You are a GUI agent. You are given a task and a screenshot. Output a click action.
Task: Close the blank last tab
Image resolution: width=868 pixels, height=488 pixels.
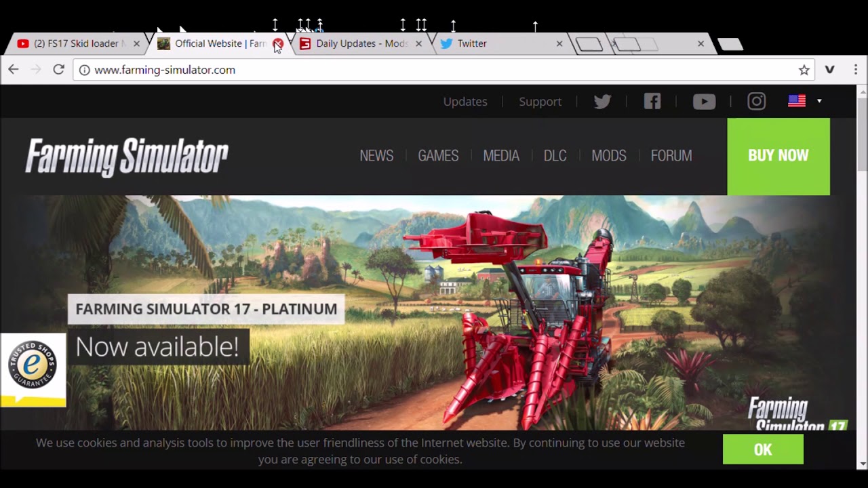701,43
